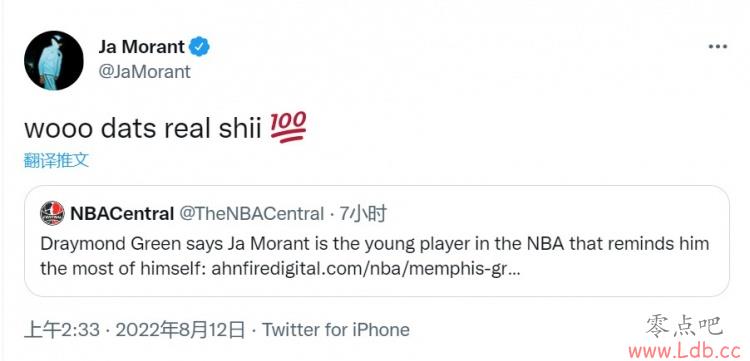The image size is (750, 361).
Task: Open the three-dot more options menu
Action: 717,47
